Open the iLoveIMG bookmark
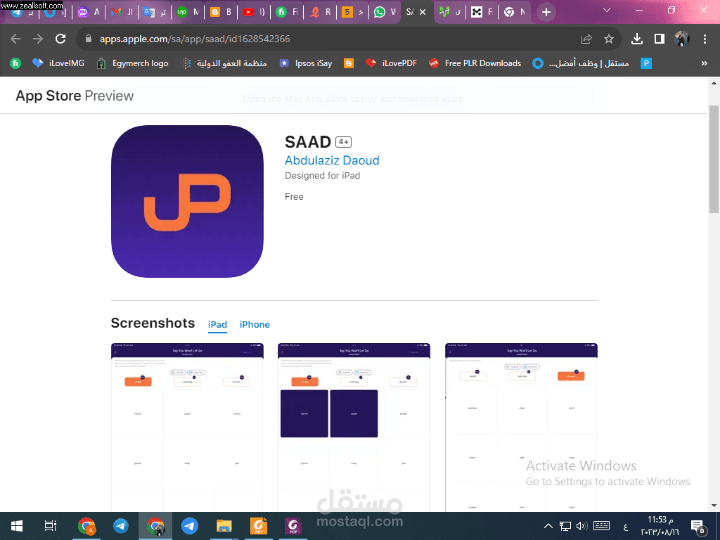720x540 pixels. pos(58,63)
